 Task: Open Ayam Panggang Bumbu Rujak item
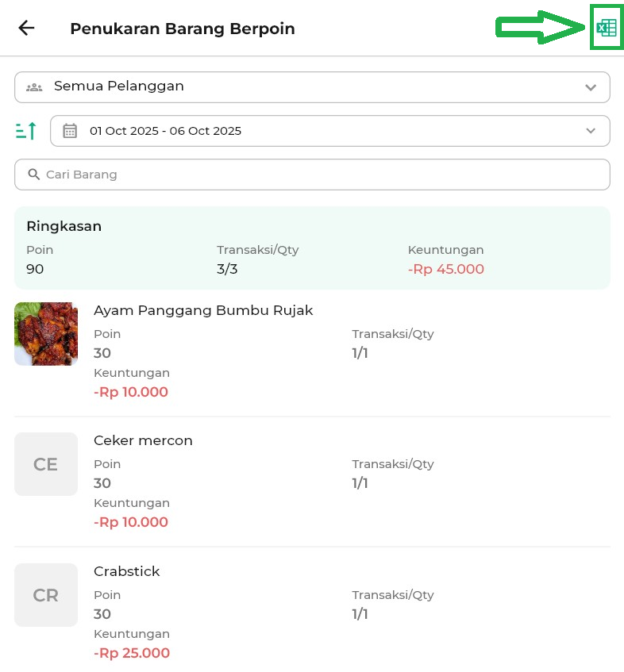click(203, 310)
